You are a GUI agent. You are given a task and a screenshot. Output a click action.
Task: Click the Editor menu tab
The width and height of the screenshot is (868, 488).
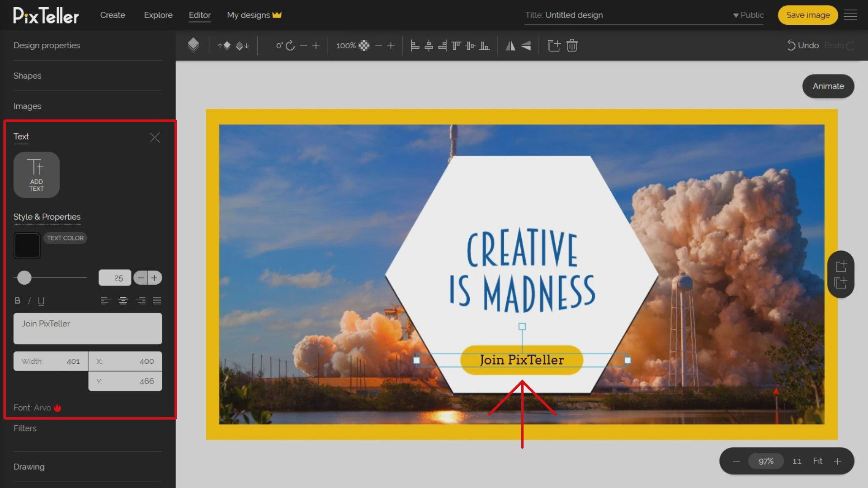coord(200,15)
